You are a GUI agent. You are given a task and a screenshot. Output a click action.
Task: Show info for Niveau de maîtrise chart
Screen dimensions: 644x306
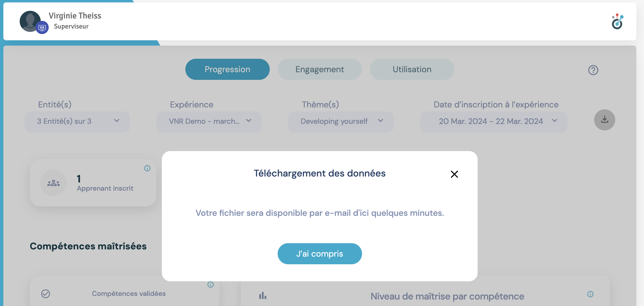click(x=590, y=294)
